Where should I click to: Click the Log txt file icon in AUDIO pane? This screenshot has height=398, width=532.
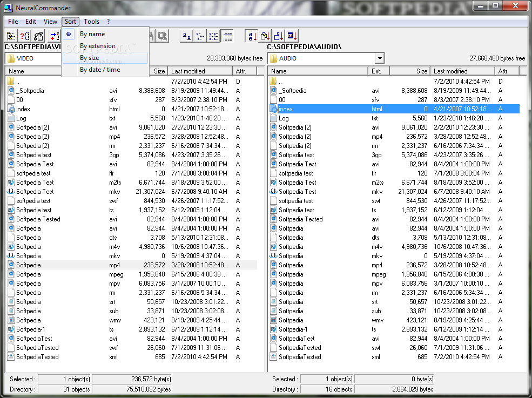273,118
